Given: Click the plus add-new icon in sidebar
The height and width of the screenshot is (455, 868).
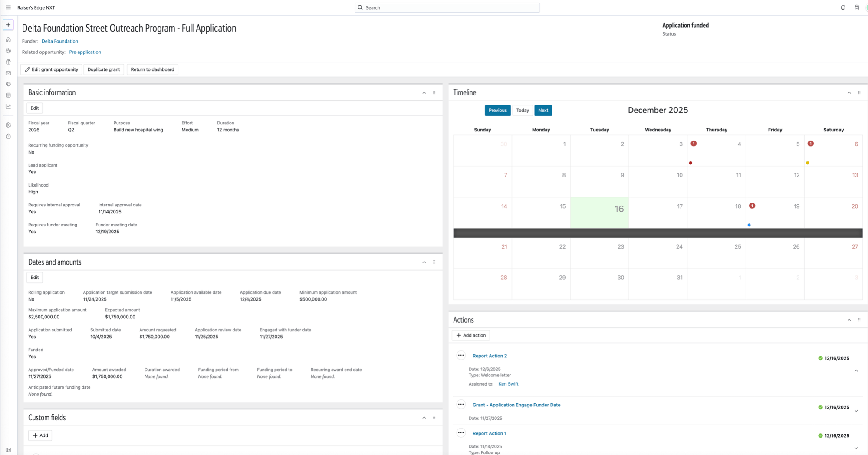Looking at the screenshot, I should click(x=8, y=25).
